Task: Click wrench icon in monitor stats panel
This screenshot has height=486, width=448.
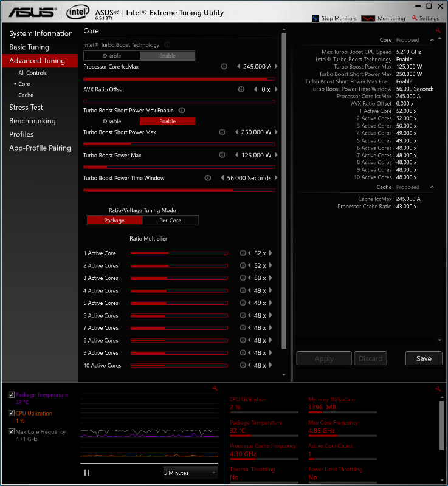Action: pos(438,389)
